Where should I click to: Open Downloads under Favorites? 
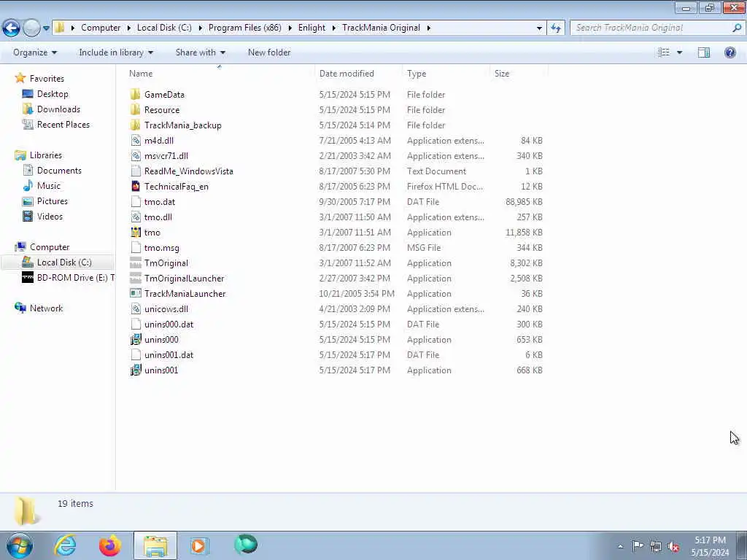[x=58, y=109]
